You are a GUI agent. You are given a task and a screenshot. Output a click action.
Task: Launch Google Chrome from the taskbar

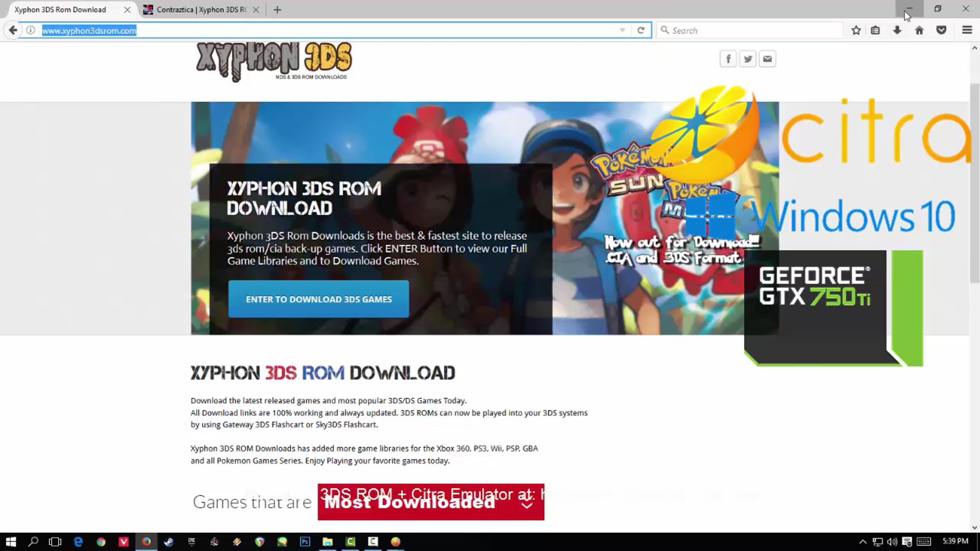[x=101, y=542]
